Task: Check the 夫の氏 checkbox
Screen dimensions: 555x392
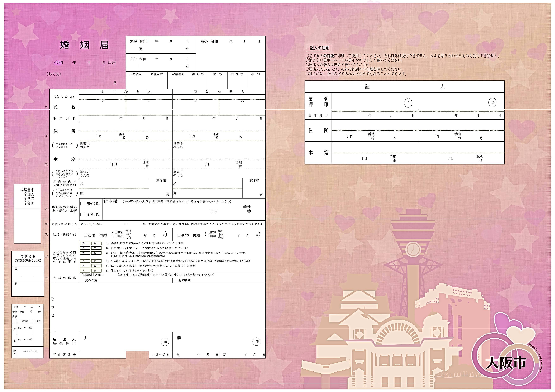Action: [x=82, y=204]
